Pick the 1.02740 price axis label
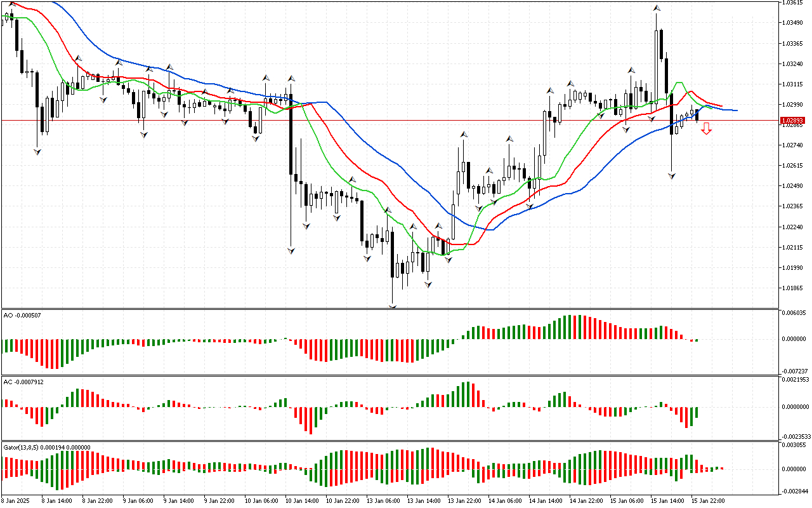The image size is (812, 508). tap(793, 145)
